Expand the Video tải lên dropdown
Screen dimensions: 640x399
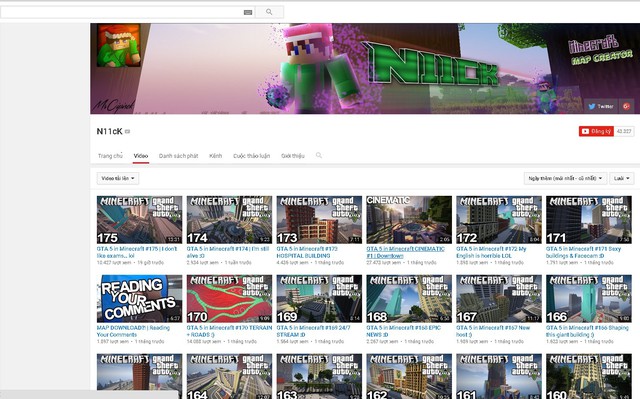(118, 178)
